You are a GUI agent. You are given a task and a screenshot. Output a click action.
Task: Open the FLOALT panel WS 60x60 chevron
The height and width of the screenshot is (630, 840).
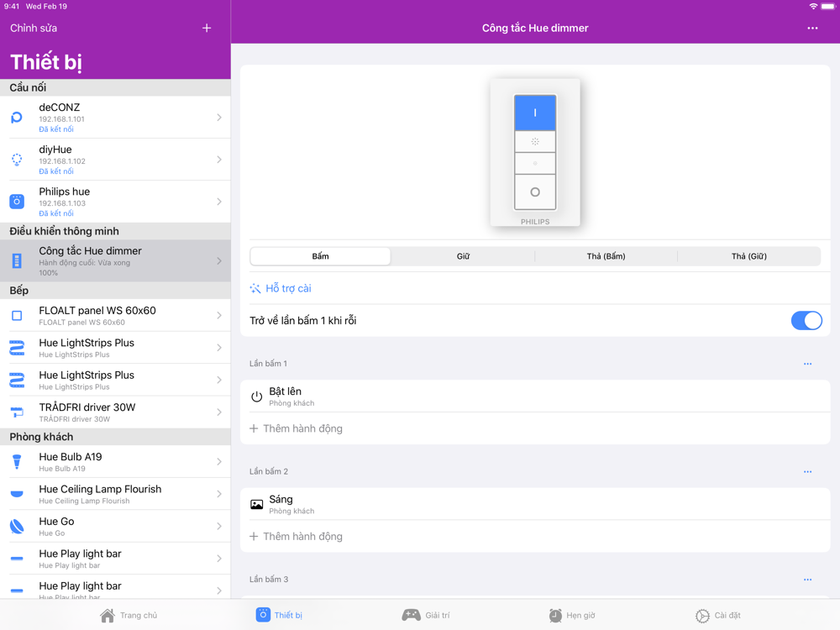219,316
